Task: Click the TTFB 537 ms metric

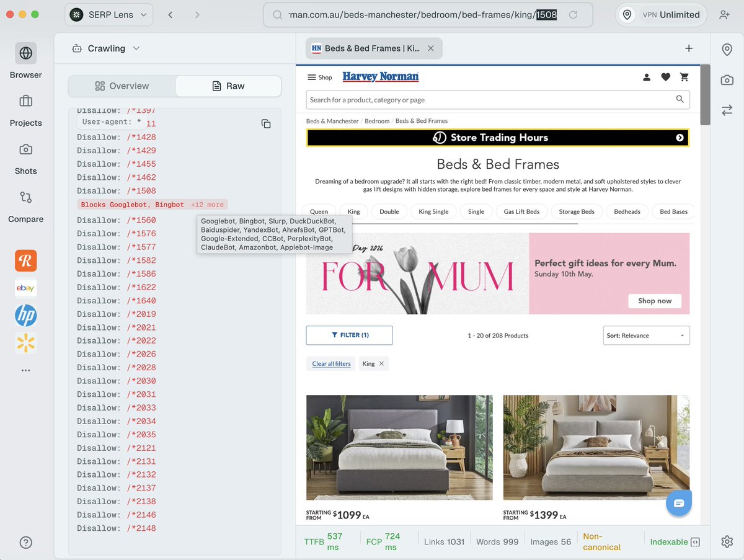Action: pyautogui.click(x=324, y=542)
